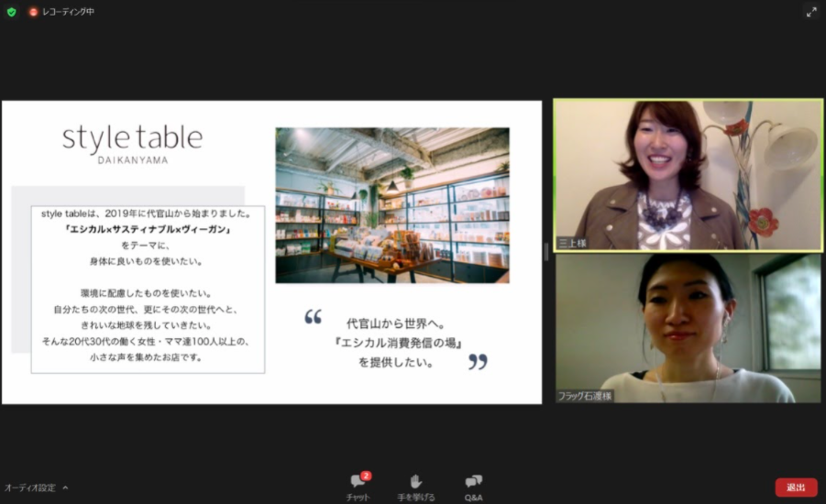The image size is (826, 504).
Task: Click the green encryption shield icon
Action: click(x=12, y=12)
